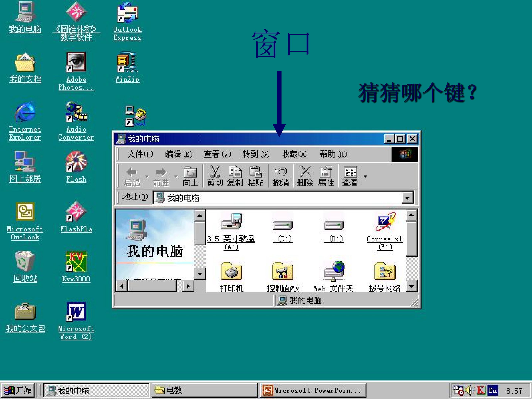Click the Paste (粘贴) toolbar button
The height and width of the screenshot is (399, 532).
256,176
